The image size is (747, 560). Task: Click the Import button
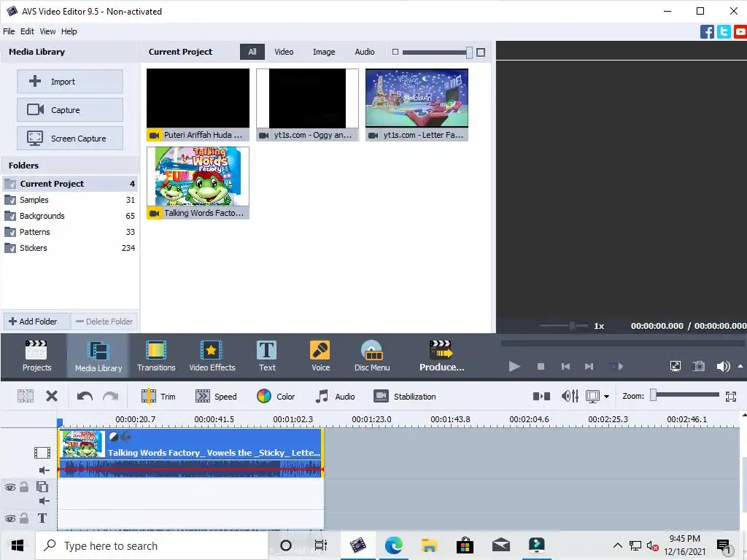tap(70, 82)
